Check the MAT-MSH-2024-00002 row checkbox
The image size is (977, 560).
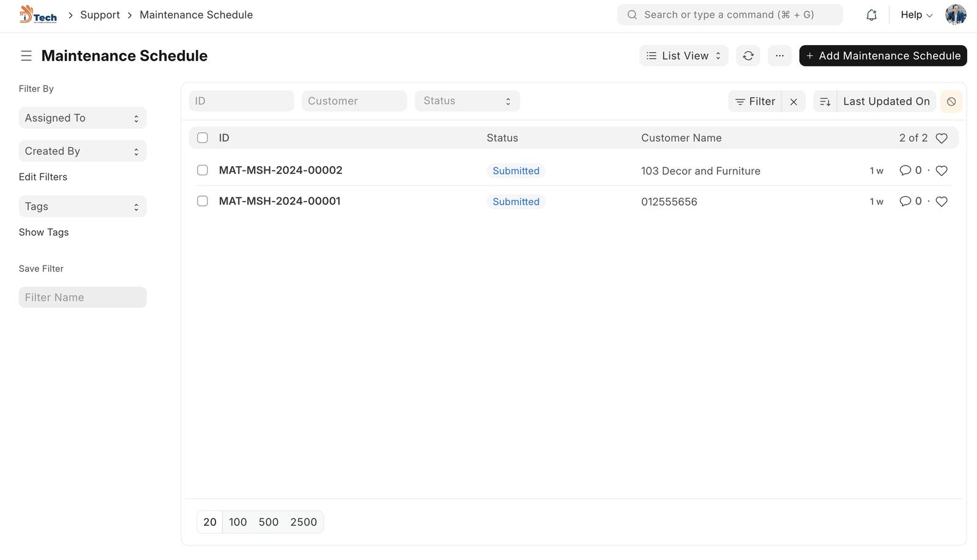click(203, 170)
